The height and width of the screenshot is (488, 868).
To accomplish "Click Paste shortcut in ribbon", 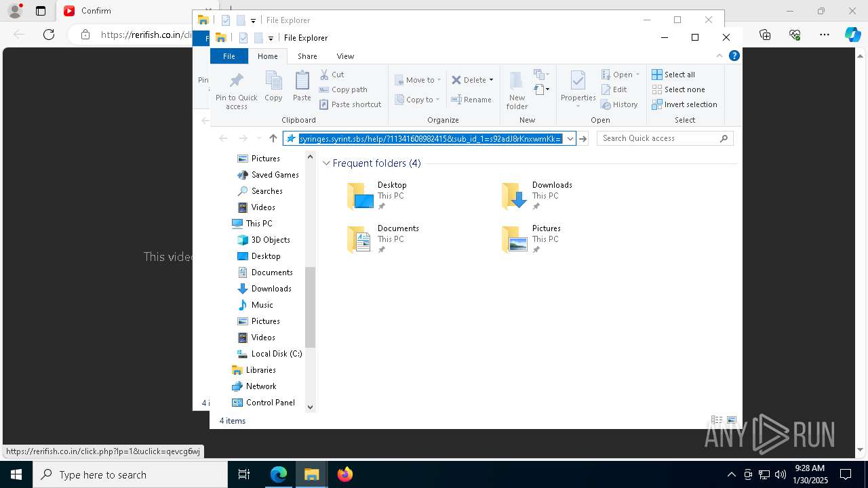I will 351,104.
